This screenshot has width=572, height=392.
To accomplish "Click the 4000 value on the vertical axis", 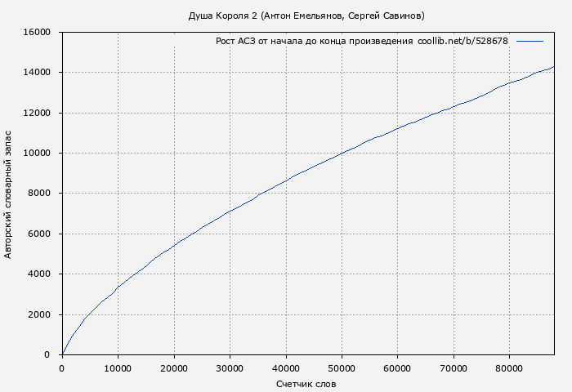I will click(x=38, y=274).
